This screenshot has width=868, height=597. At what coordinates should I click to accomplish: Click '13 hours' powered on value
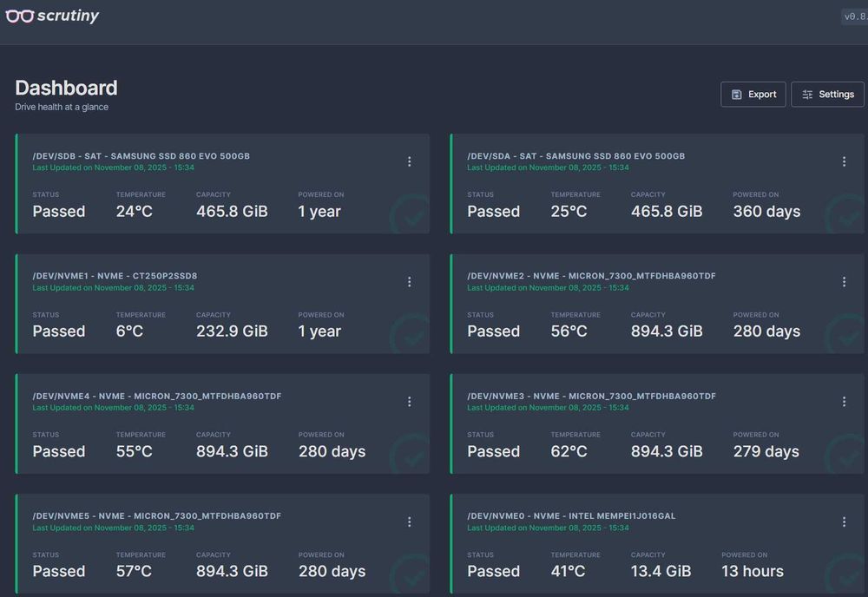click(x=753, y=571)
